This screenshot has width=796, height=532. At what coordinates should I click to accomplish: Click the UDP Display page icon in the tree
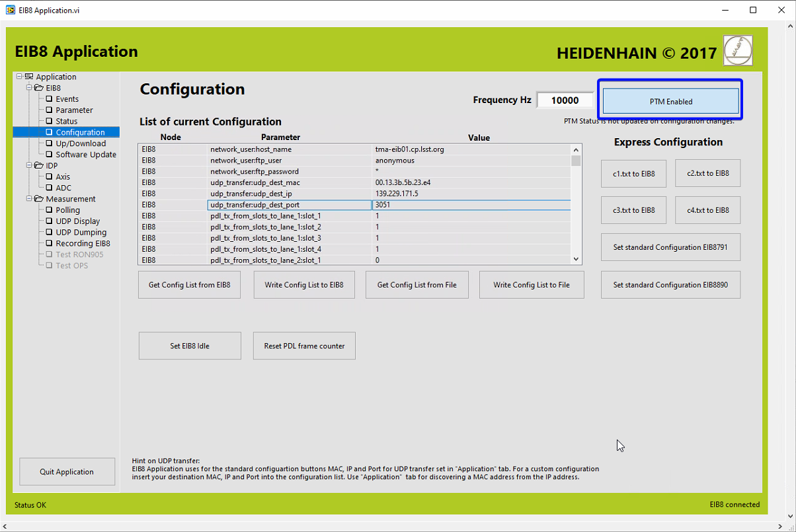(49, 221)
